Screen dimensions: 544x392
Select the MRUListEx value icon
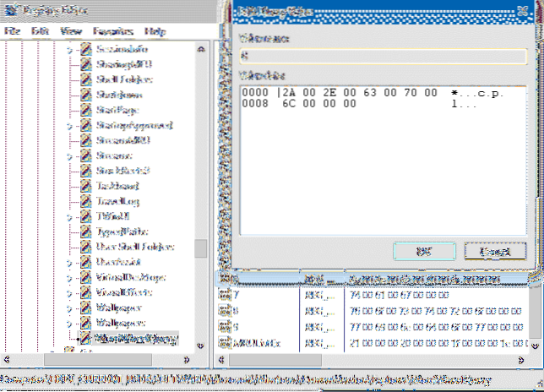225,341
